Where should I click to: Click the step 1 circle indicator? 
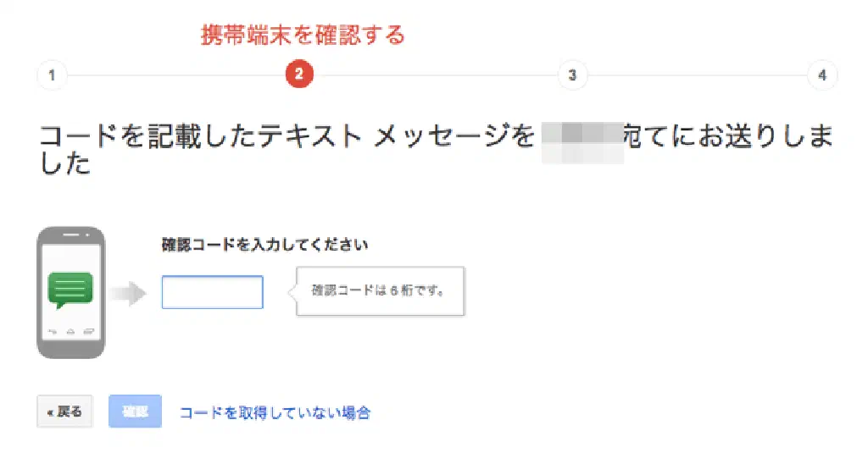[x=52, y=75]
